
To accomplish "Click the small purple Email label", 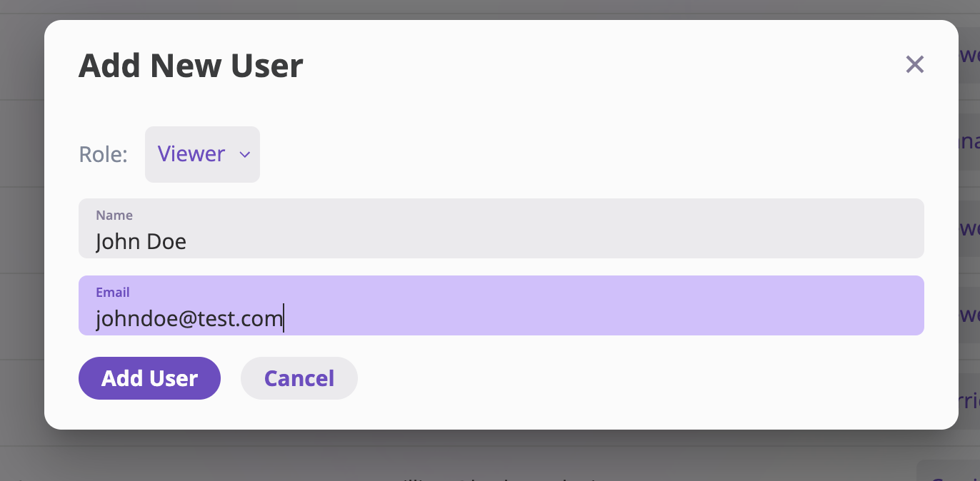I will tap(113, 292).
